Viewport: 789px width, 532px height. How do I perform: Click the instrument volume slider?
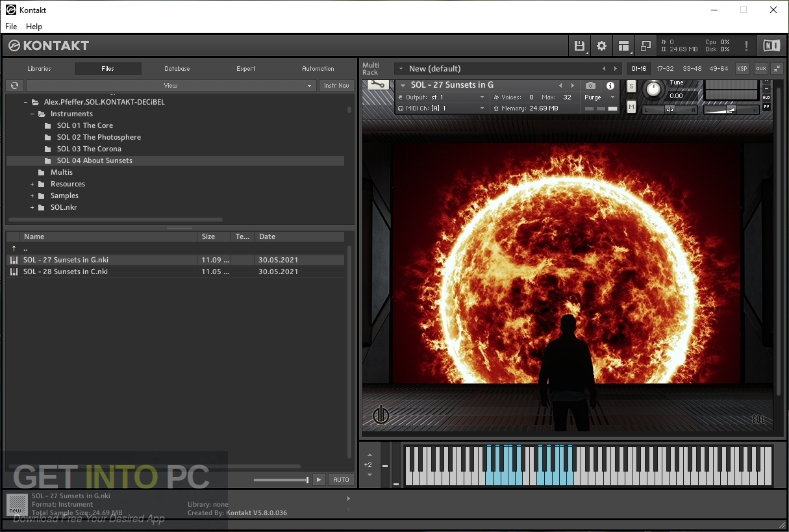pyautogui.click(x=731, y=110)
